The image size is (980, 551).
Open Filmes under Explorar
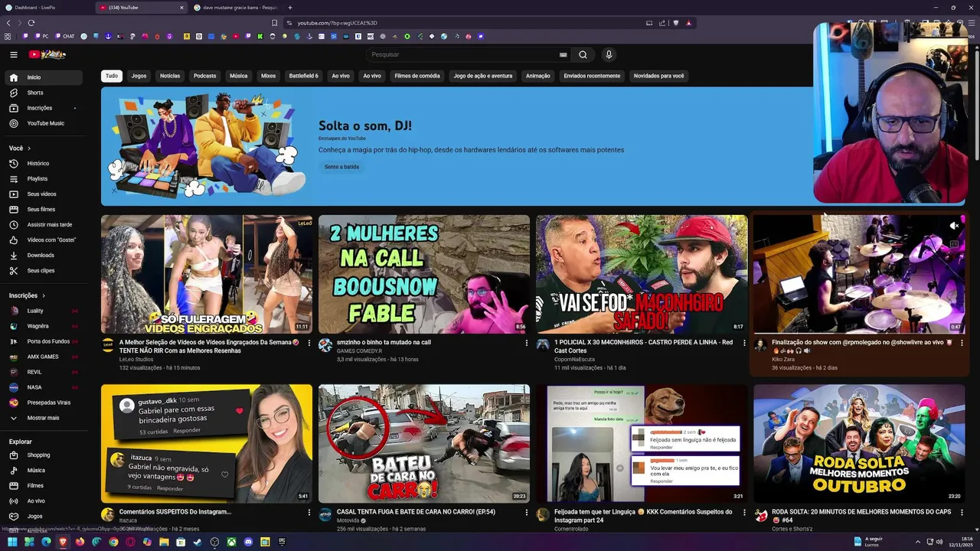coord(44,485)
